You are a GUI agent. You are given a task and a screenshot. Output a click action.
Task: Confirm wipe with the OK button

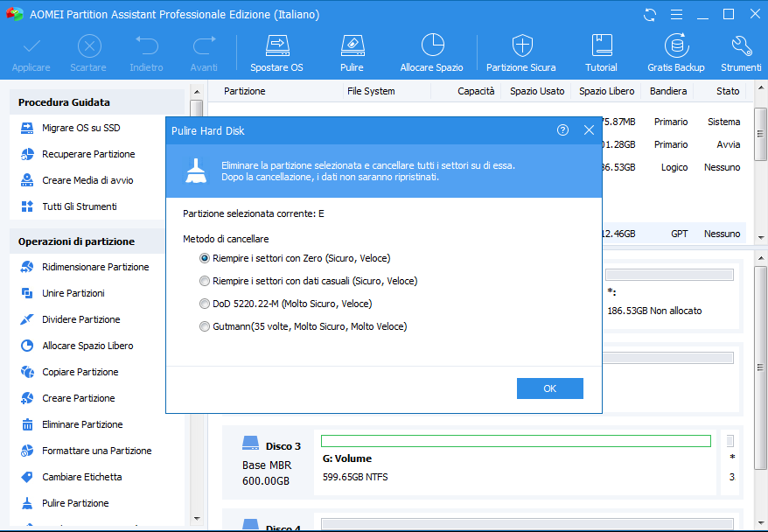pos(550,388)
